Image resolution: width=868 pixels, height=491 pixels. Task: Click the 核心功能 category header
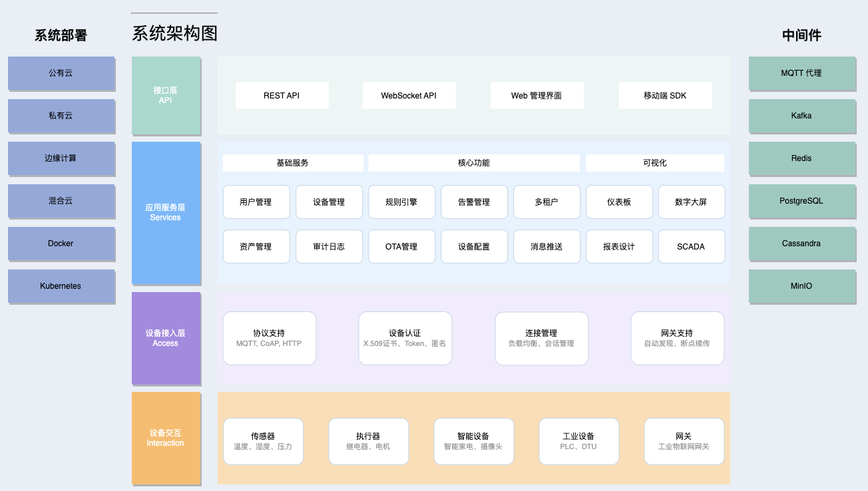(474, 163)
